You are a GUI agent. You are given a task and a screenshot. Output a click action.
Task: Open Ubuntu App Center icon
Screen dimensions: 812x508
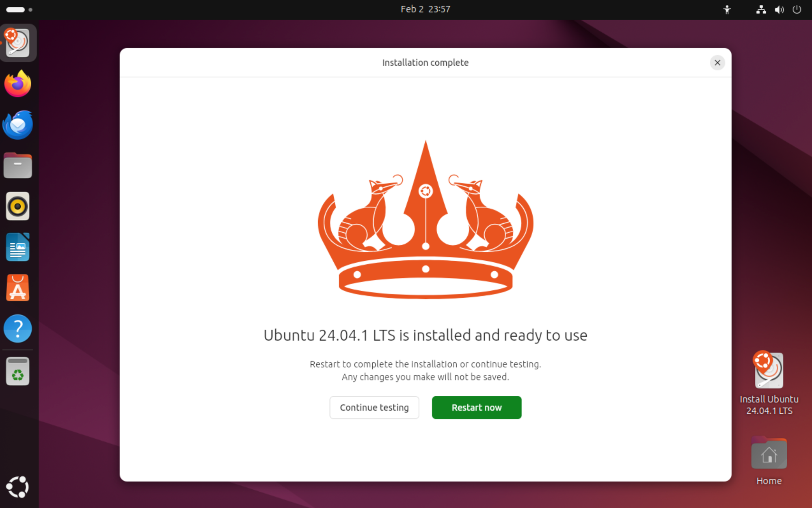(18, 288)
